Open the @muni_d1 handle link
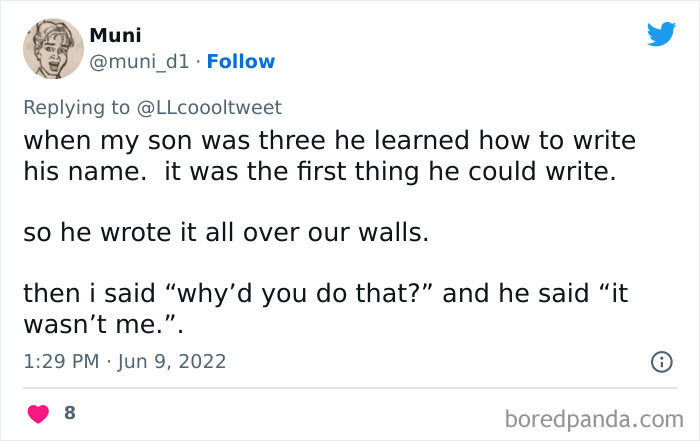Viewport: 700px width, 441px height. [x=137, y=62]
